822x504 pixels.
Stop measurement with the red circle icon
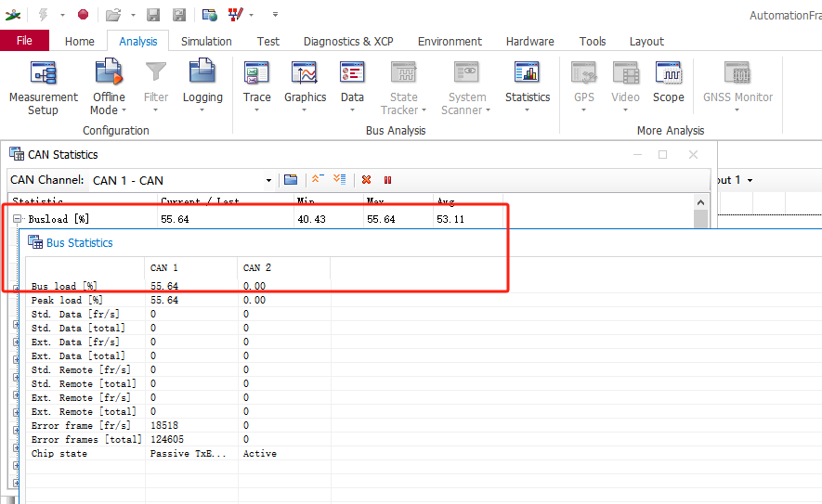83,15
